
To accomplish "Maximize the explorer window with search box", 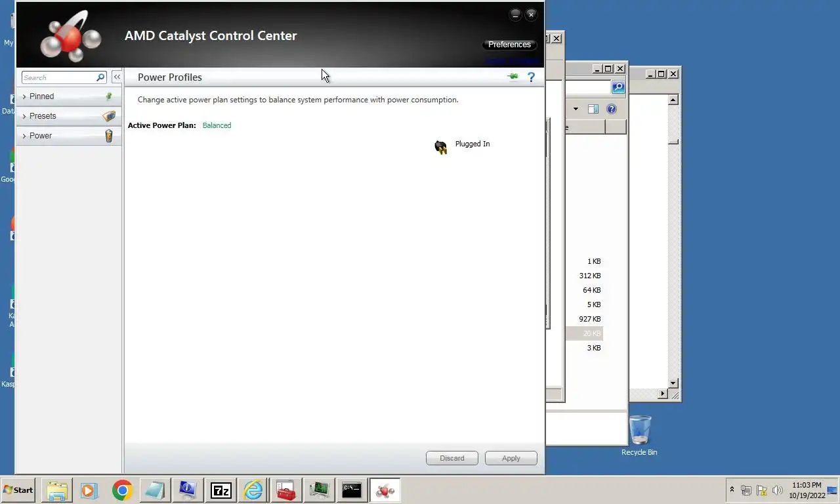I will 608,68.
